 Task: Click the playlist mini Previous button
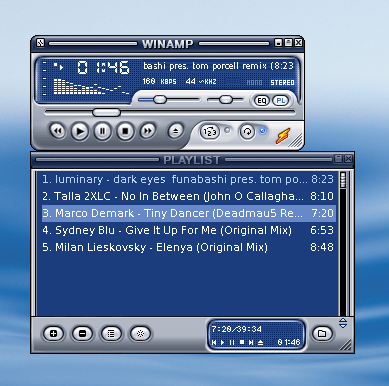214,342
